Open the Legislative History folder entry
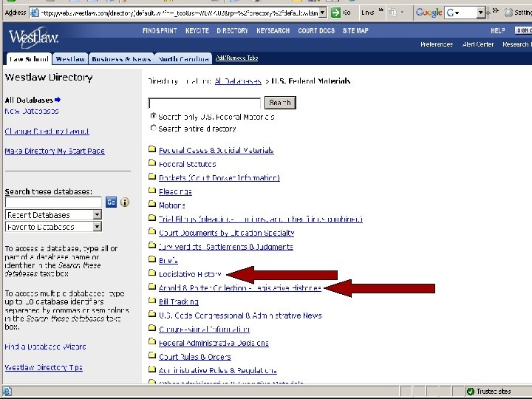532x399 pixels. point(190,274)
